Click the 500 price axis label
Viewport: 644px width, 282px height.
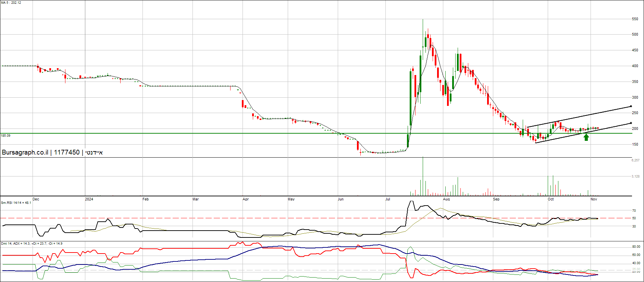tap(635, 34)
